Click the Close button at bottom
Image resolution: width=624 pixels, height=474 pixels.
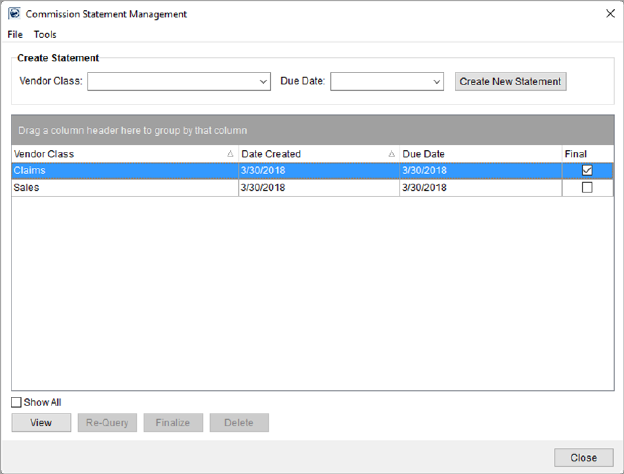tap(583, 457)
